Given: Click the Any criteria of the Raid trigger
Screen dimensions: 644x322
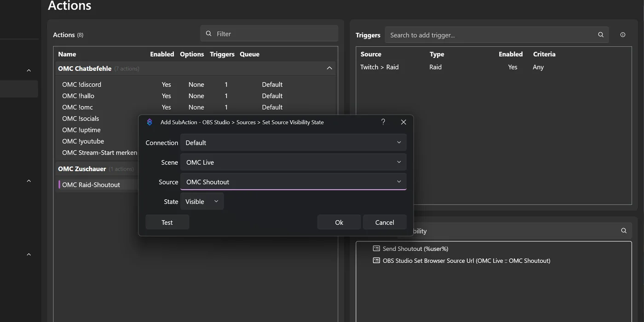Looking at the screenshot, I should [538, 67].
